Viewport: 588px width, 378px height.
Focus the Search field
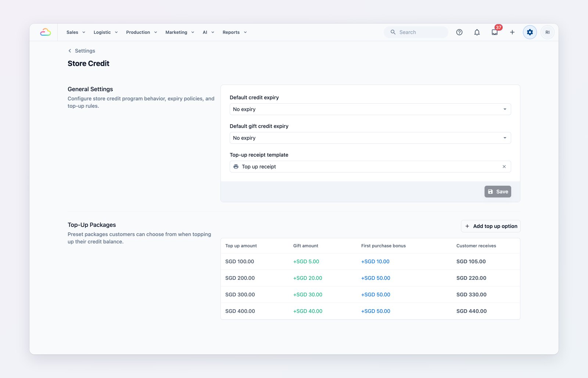pyautogui.click(x=416, y=32)
